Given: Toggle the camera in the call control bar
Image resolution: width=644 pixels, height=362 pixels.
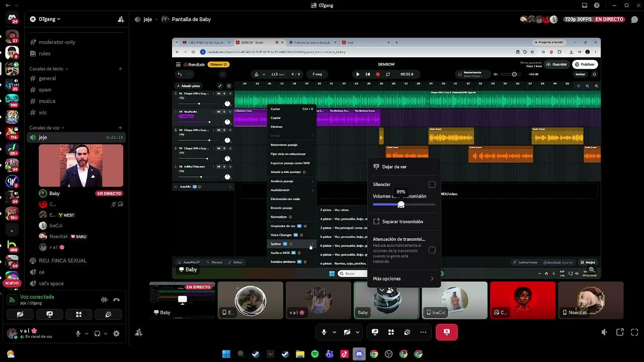Looking at the screenshot, I should (x=347, y=332).
